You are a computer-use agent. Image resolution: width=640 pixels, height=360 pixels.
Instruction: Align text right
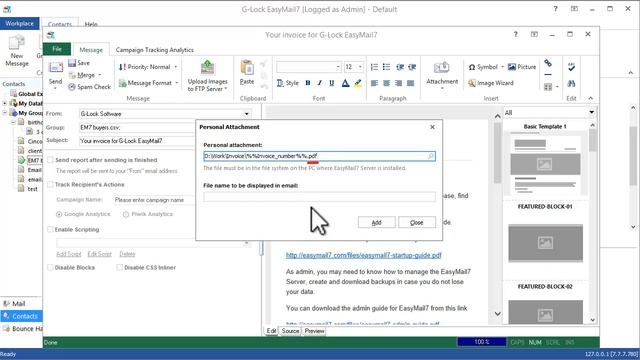[x=398, y=83]
